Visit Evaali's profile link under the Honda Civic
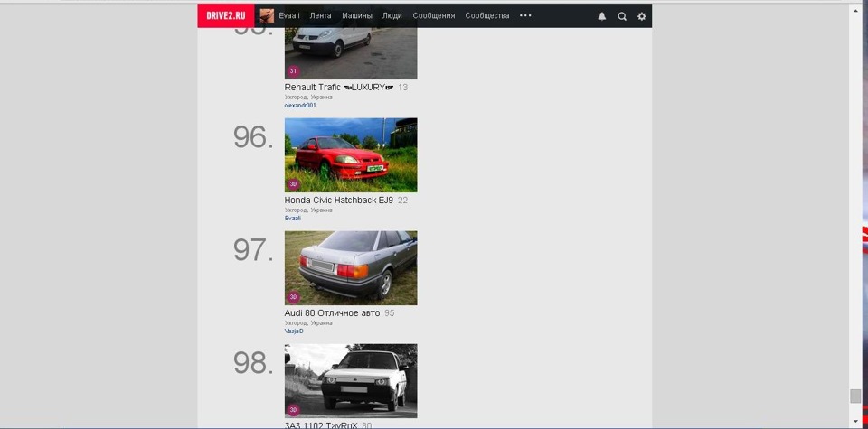The image size is (868, 429). pos(293,218)
